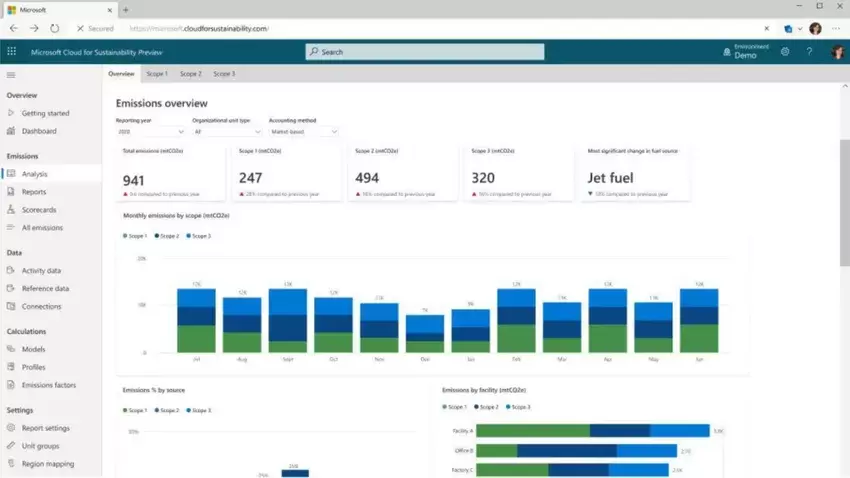Screen dimensions: 850x478
Task: Click the Dashboard chart icon
Action: point(11,131)
